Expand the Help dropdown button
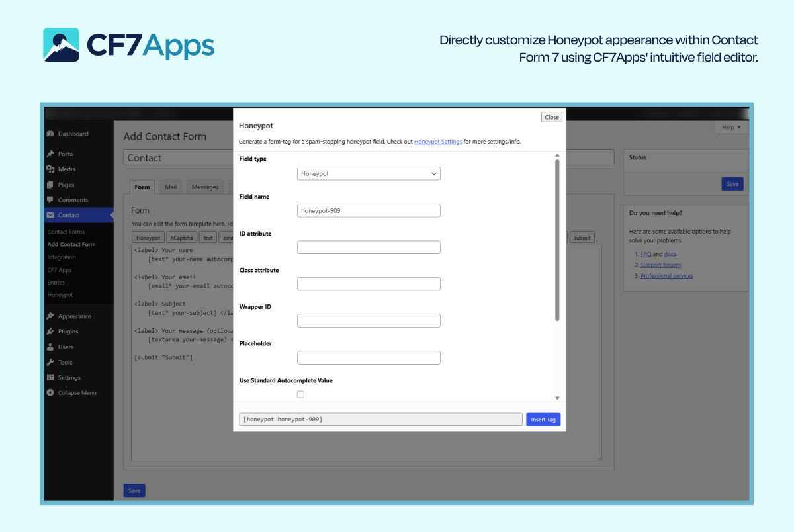The image size is (794, 532). pyautogui.click(x=731, y=127)
